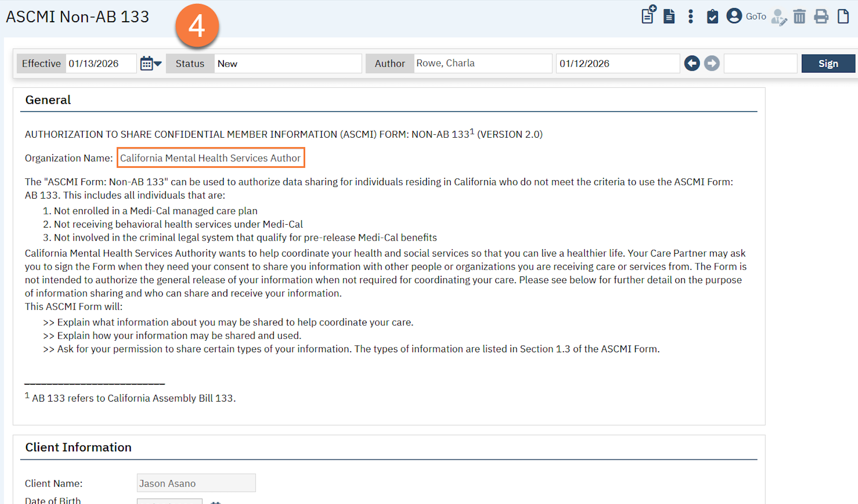This screenshot has height=504, width=858.
Task: Click the trash can delete icon
Action: click(x=799, y=16)
